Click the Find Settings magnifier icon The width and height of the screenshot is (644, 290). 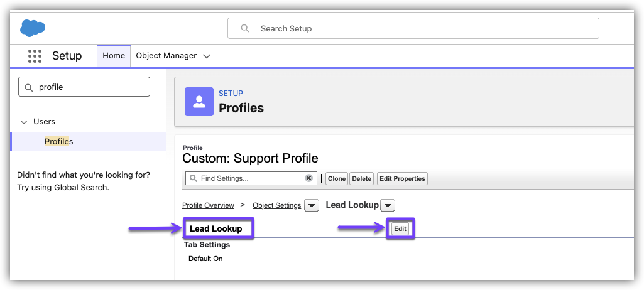[194, 178]
